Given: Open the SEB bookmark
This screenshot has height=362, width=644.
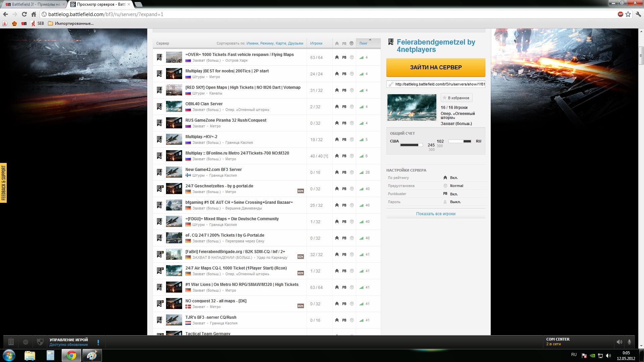Looking at the screenshot, I should click(38, 23).
